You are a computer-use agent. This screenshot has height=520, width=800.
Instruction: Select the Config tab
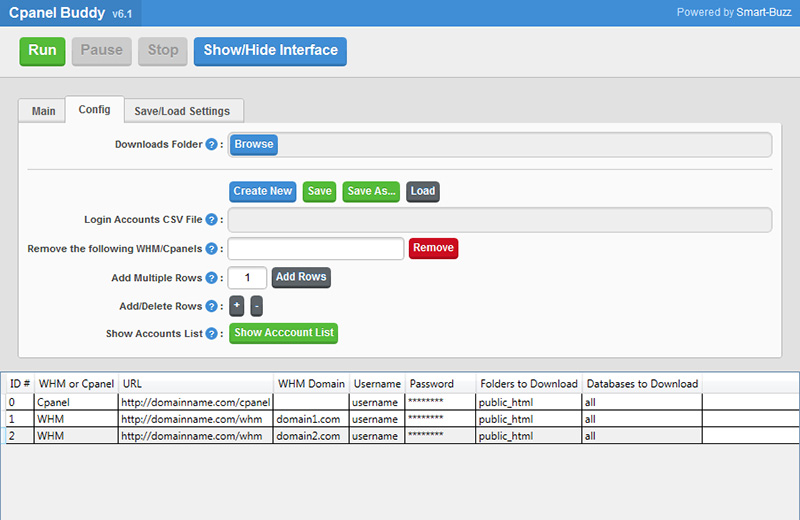click(94, 110)
